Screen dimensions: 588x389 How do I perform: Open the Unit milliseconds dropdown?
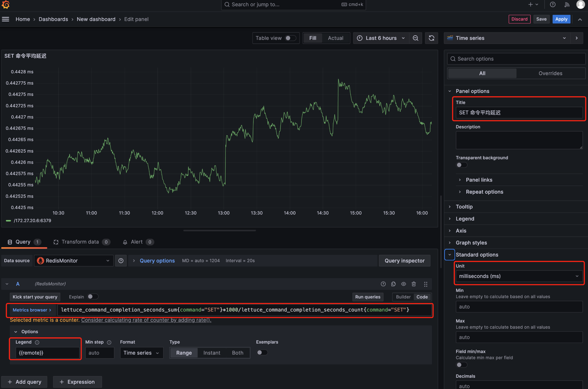pos(519,276)
